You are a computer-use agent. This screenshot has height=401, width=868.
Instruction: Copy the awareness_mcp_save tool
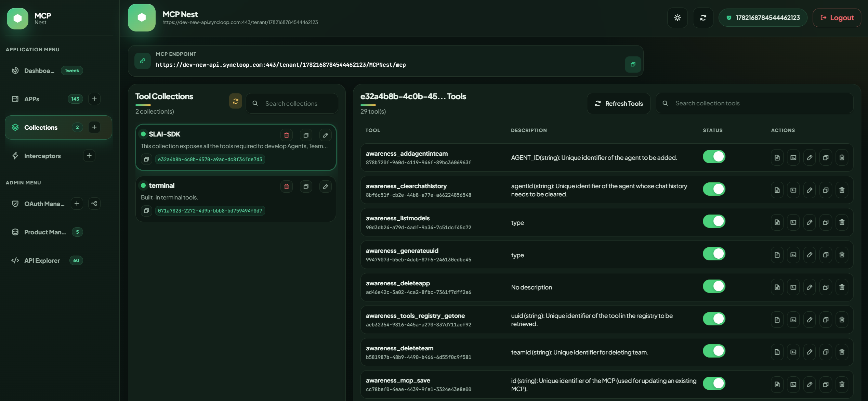(825, 385)
